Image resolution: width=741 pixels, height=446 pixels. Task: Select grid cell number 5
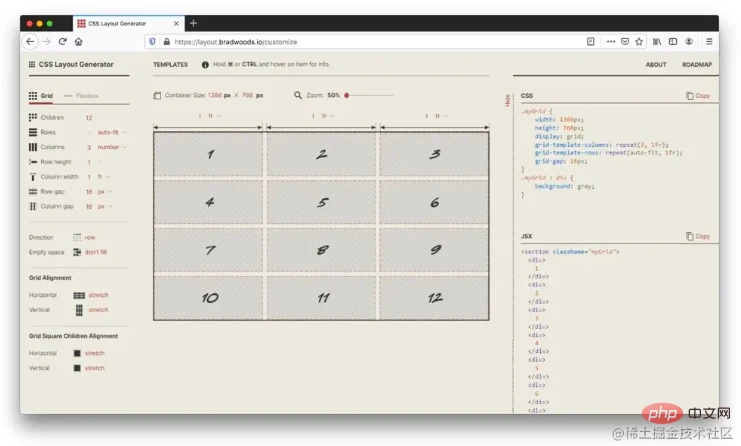coord(321,202)
